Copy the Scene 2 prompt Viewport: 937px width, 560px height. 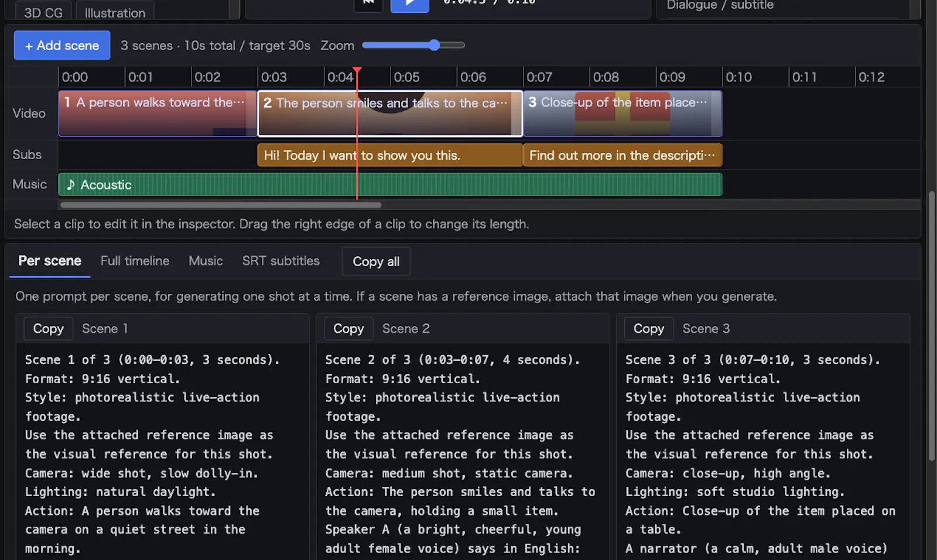[348, 328]
